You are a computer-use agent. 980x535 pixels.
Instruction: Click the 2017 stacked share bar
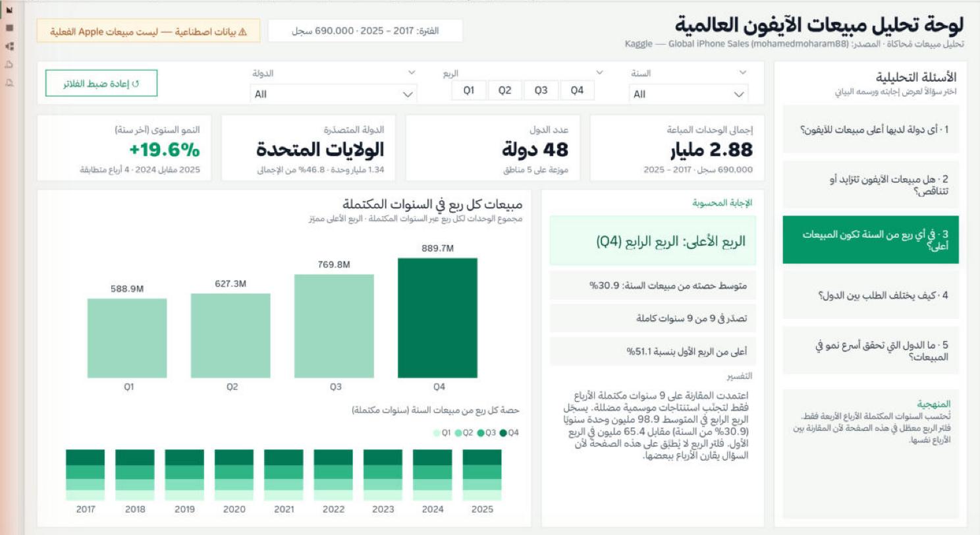coord(86,475)
